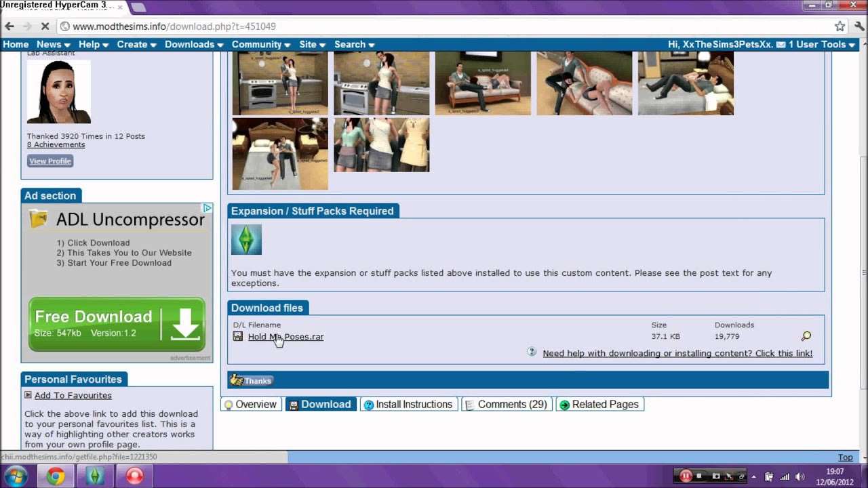Screen dimensions: 868x488
Task: Click the help question mark icon
Action: (x=532, y=352)
